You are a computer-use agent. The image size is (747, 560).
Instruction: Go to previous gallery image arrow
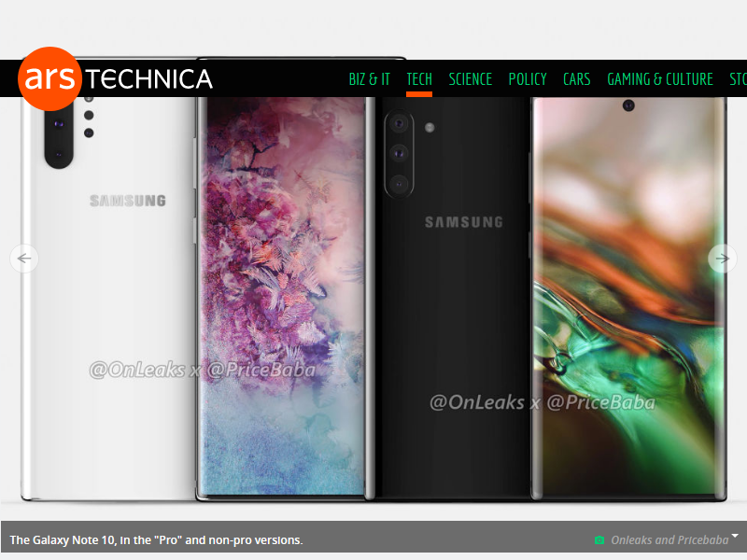click(24, 259)
